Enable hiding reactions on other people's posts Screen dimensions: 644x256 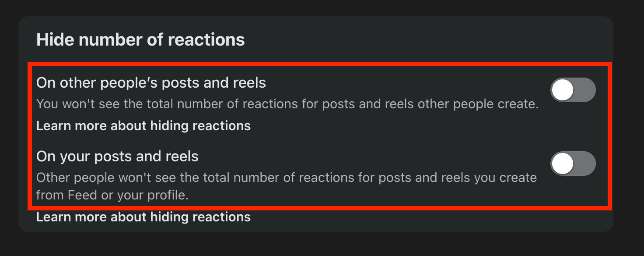pyautogui.click(x=573, y=90)
